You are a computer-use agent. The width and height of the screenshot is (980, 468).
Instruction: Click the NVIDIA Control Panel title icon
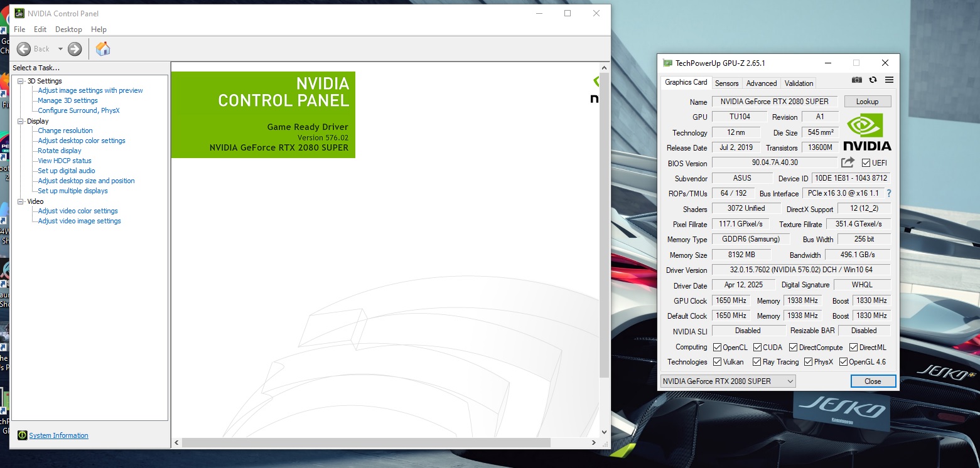[19, 13]
